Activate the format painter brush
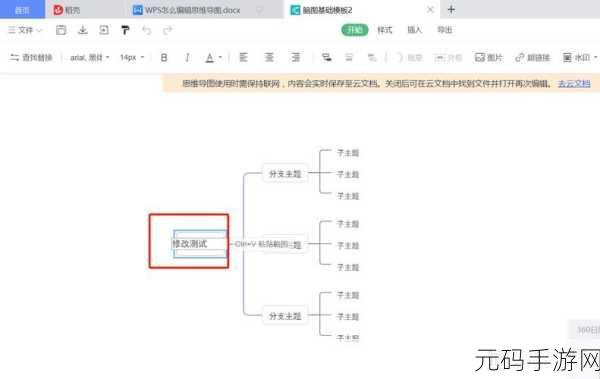The width and height of the screenshot is (600, 379). click(x=125, y=30)
